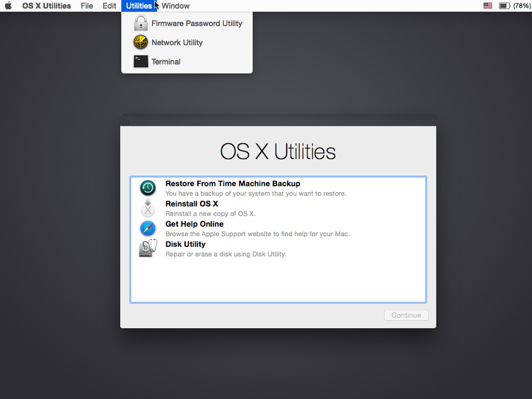Screen dimensions: 532x399
Task: Select the Safari compass icon
Action: [x=148, y=228]
